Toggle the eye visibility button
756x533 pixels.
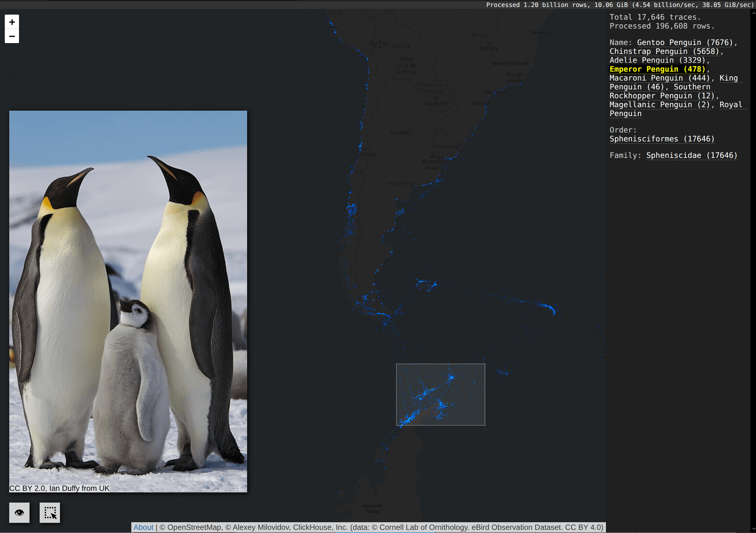(19, 512)
